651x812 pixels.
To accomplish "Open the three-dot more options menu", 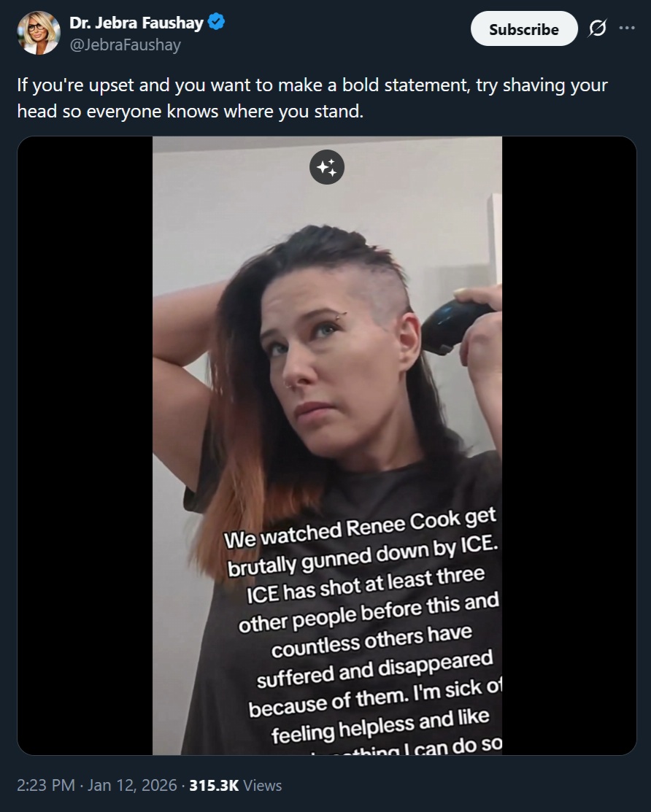I will point(627,28).
